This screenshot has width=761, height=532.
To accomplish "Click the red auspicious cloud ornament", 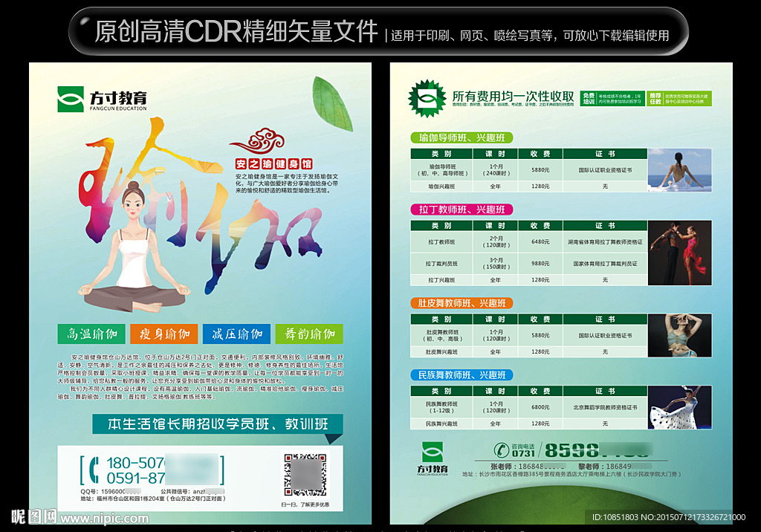I will click(256, 140).
